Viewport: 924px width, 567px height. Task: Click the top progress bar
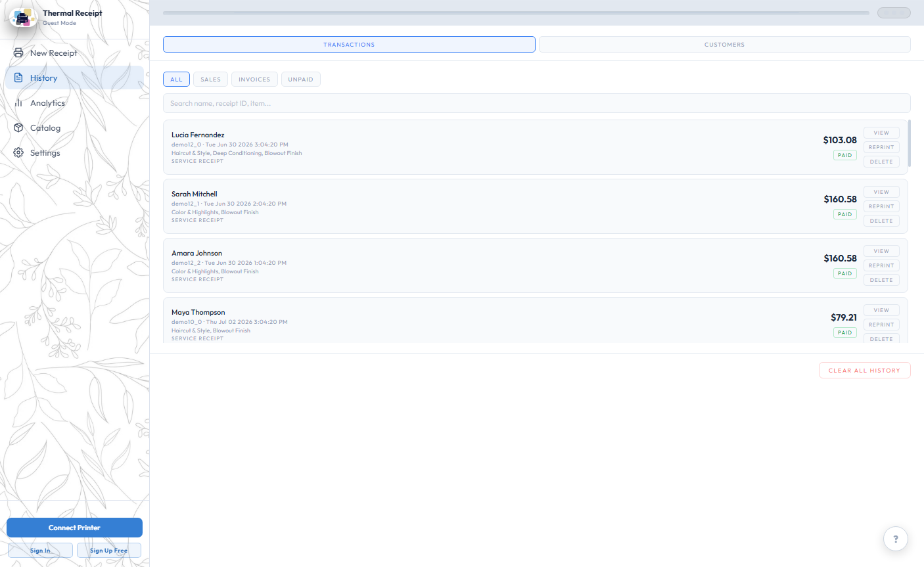(516, 13)
